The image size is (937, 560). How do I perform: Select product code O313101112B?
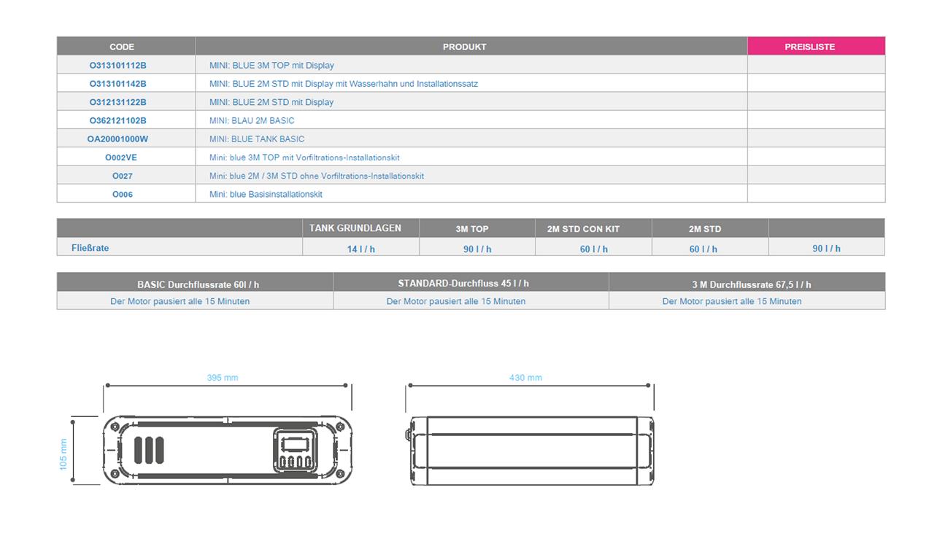pyautogui.click(x=117, y=66)
